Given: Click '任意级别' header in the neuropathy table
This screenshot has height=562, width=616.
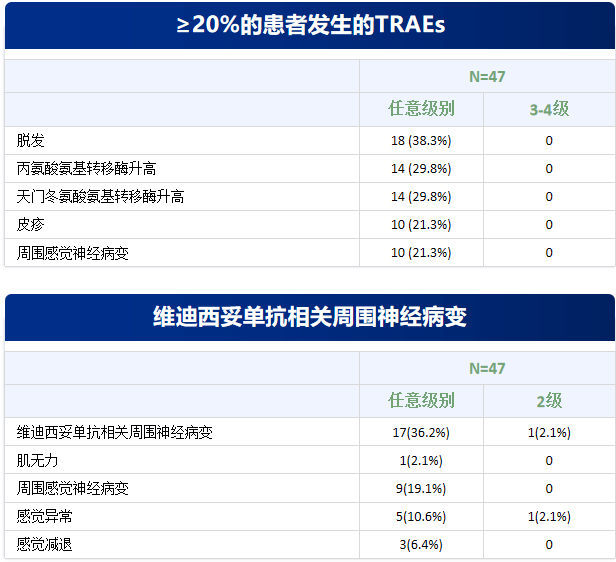Looking at the screenshot, I should (x=421, y=401).
